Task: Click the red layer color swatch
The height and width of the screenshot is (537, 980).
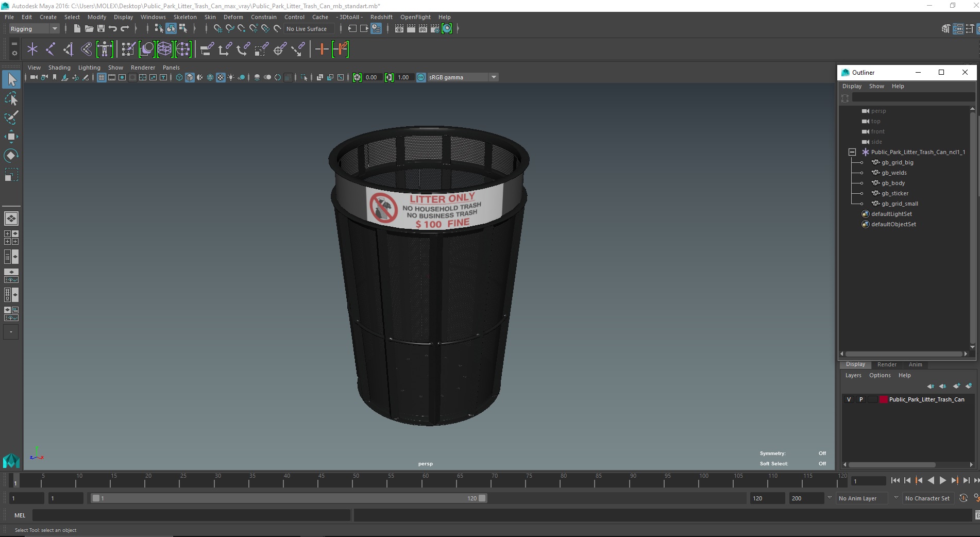Action: point(884,399)
